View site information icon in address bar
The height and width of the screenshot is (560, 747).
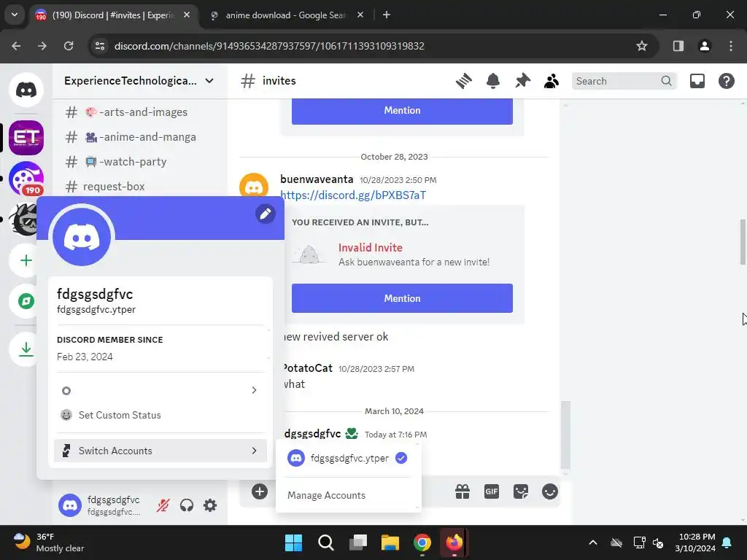click(100, 46)
